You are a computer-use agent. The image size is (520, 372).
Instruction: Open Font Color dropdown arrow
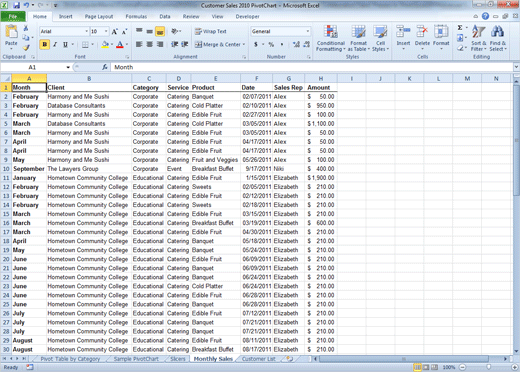[x=126, y=44]
